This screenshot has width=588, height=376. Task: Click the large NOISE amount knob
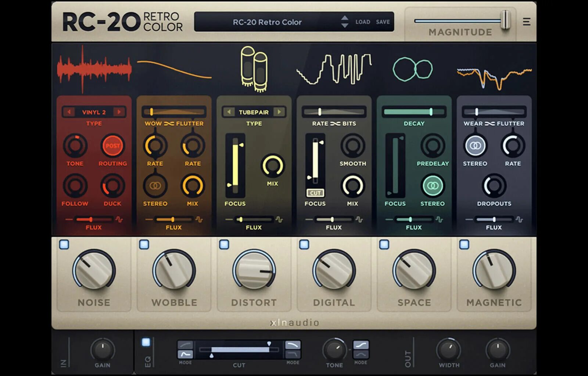94,270
